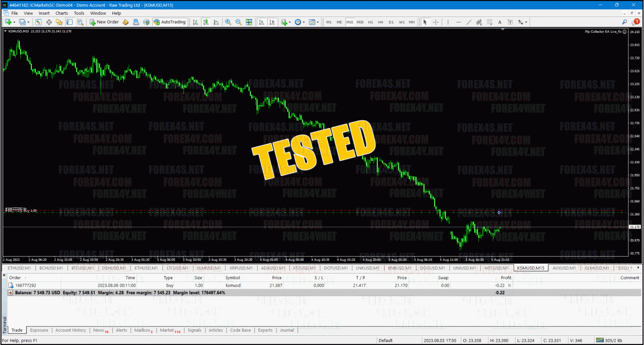The image size is (644, 345).
Task: Open the search magnifier icon
Action: click(624, 22)
